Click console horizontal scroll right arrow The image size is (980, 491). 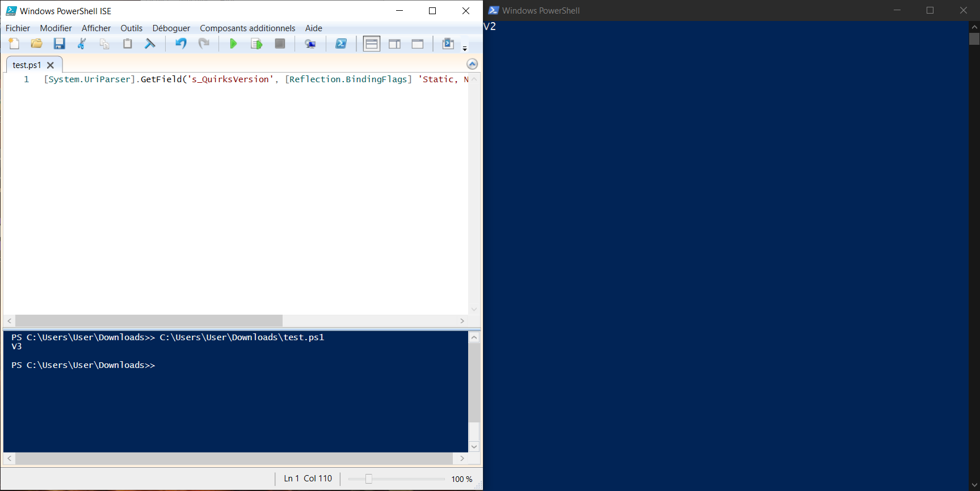pos(462,458)
